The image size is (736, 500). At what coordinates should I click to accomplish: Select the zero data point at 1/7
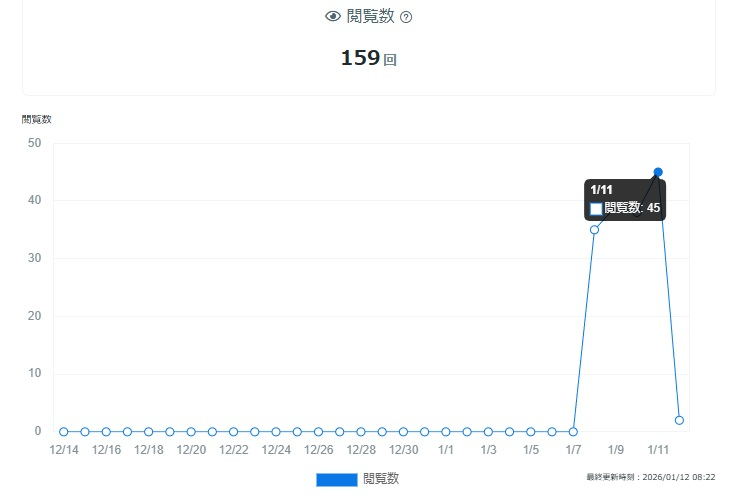[x=573, y=432]
